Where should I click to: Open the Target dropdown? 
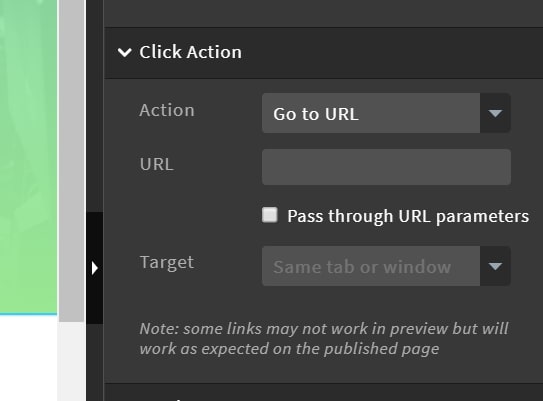[x=386, y=266]
